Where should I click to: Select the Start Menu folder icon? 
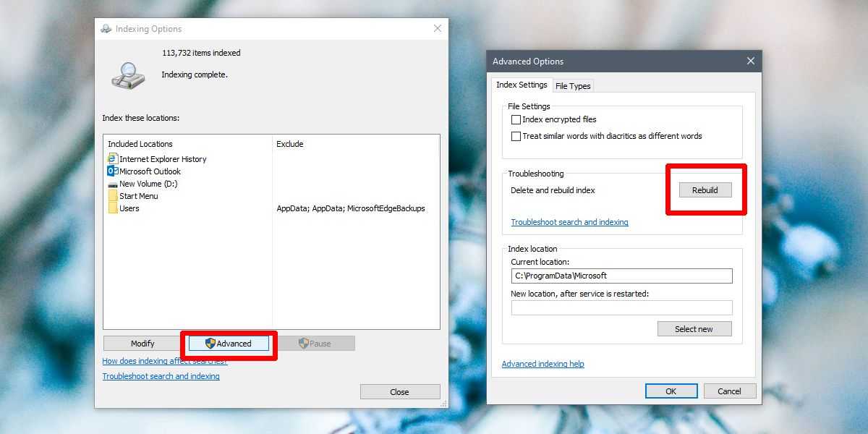[x=112, y=196]
